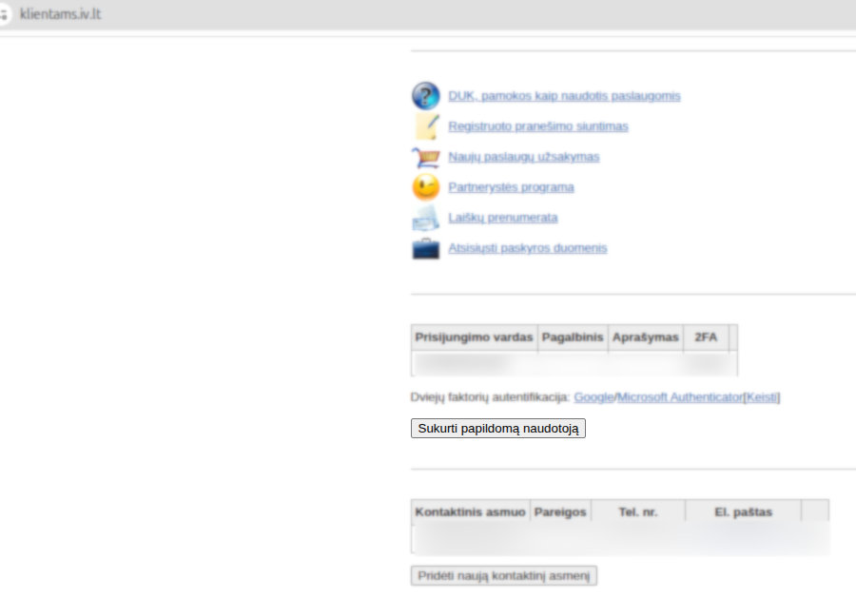Click the Pagalbinis column header
The width and height of the screenshot is (856, 616).
(x=573, y=337)
